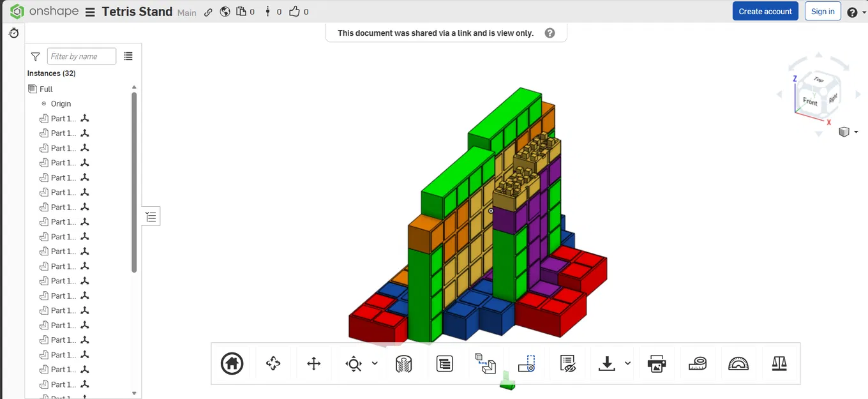
Task: Click the named views list icon
Action: coord(444,363)
